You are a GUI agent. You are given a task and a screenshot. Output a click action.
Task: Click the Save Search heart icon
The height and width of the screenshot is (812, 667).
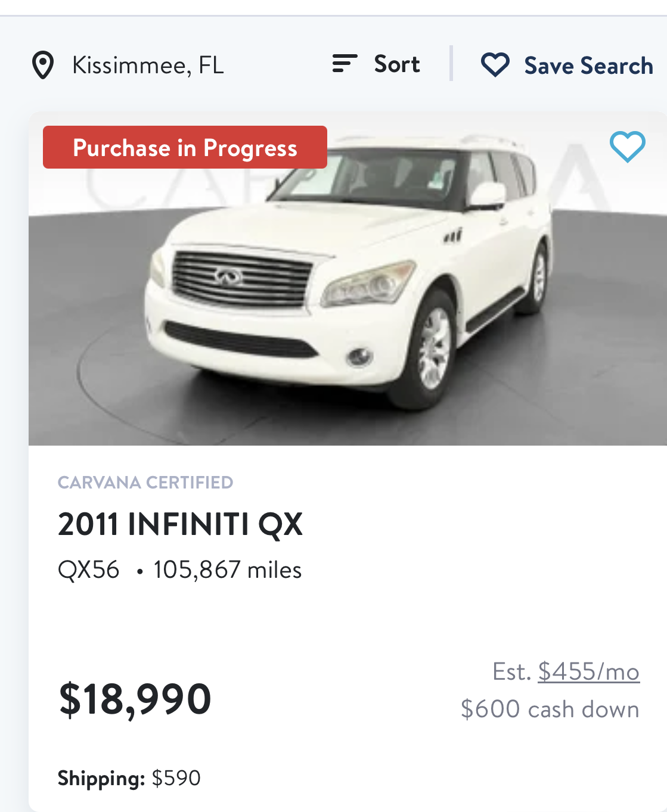pyautogui.click(x=495, y=65)
